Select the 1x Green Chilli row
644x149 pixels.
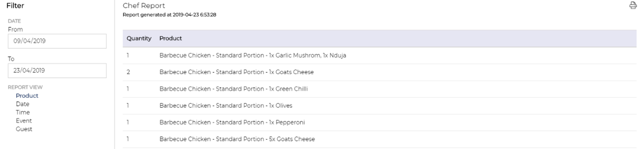point(379,89)
